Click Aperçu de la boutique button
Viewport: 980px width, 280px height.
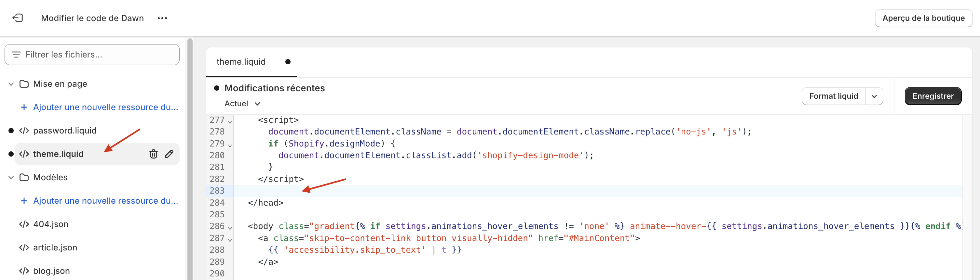click(x=923, y=18)
